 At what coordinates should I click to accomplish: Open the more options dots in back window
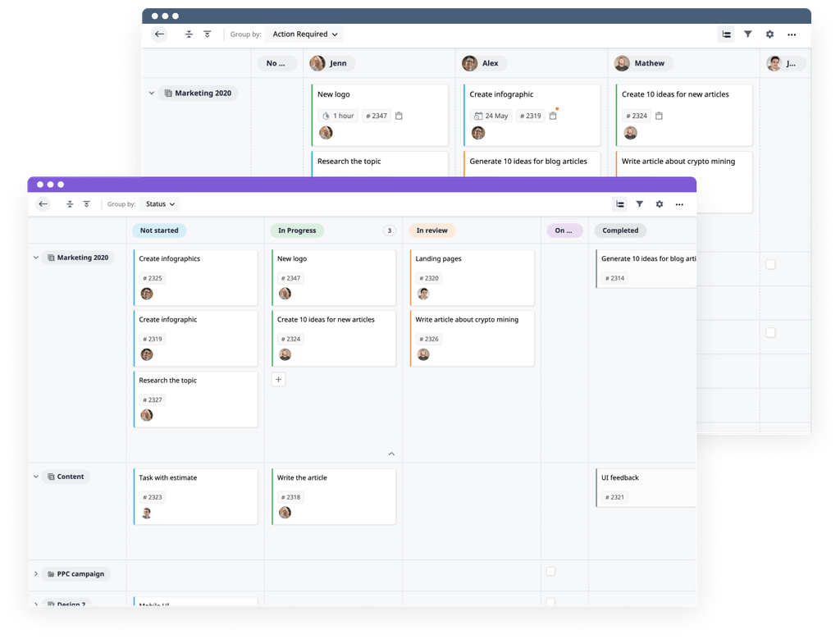coord(792,34)
